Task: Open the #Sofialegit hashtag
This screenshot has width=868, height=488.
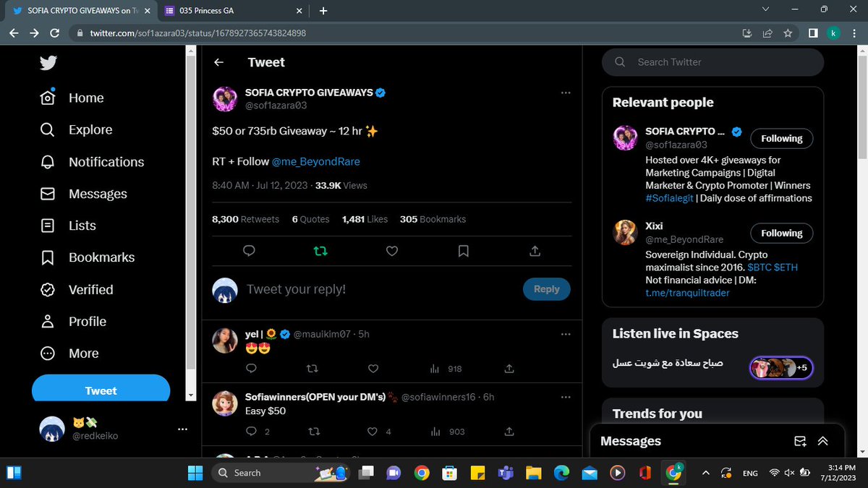Action: 669,198
